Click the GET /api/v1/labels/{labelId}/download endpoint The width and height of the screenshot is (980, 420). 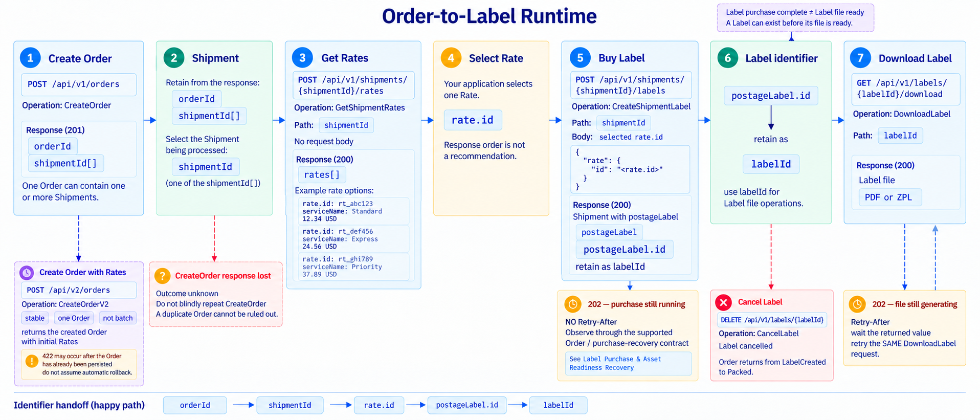click(x=905, y=89)
